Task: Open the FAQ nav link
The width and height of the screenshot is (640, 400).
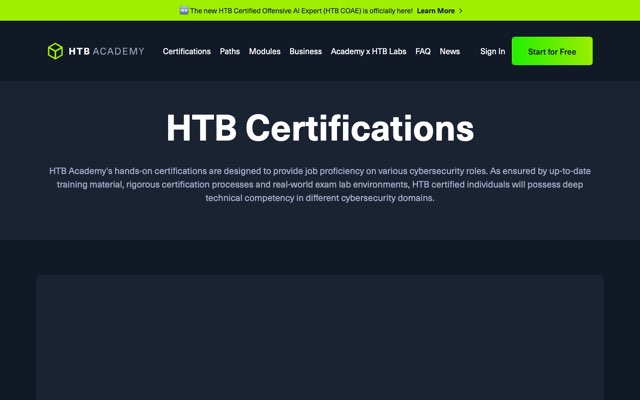Action: [x=423, y=51]
